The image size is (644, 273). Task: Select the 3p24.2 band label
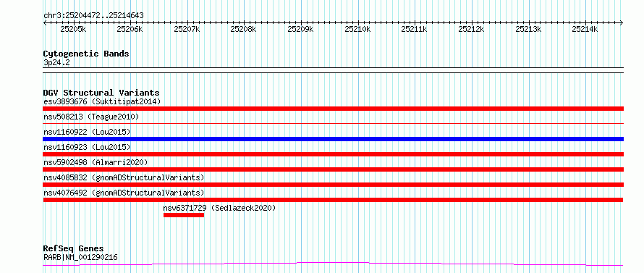56,63
